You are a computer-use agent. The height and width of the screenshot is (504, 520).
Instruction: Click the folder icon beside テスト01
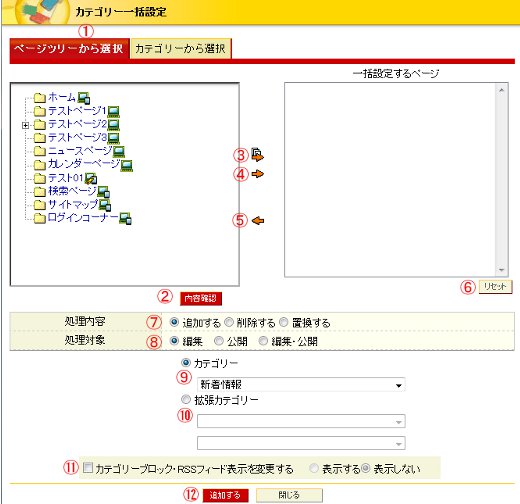point(40,178)
